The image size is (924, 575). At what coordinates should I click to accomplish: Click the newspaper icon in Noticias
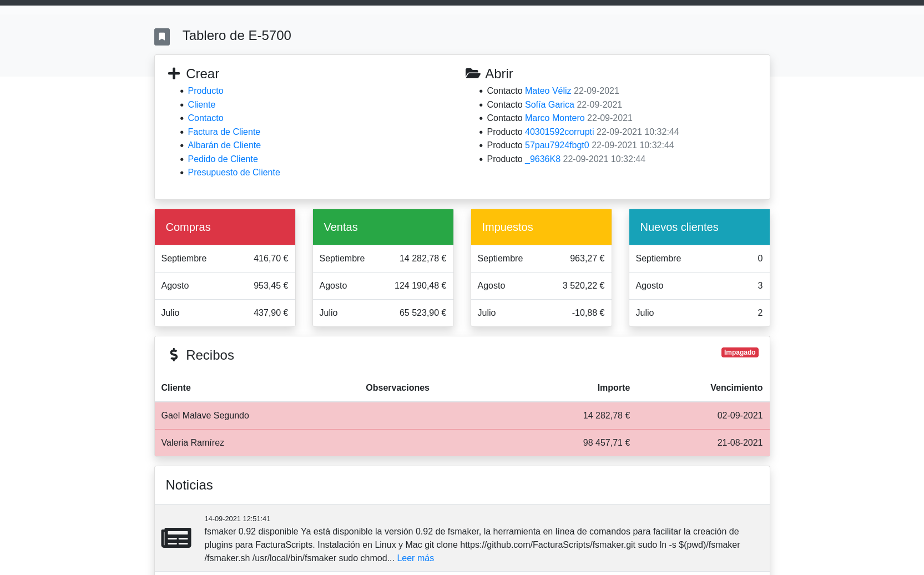click(x=176, y=538)
